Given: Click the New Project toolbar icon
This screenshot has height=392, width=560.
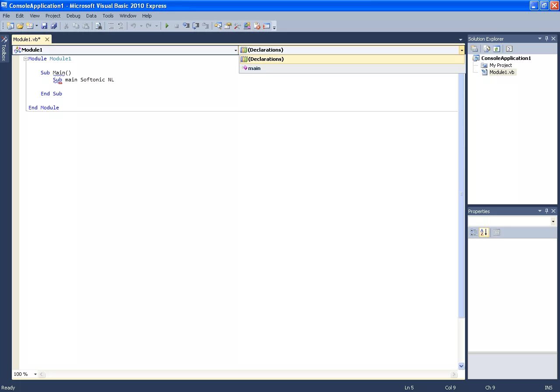Looking at the screenshot, I should (x=10, y=26).
